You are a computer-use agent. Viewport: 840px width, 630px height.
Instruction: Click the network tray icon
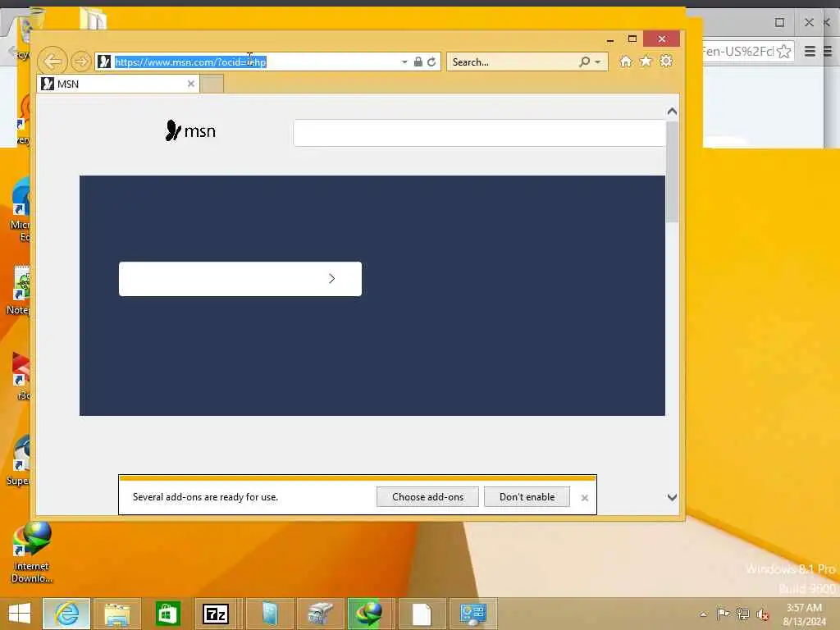coord(742,614)
